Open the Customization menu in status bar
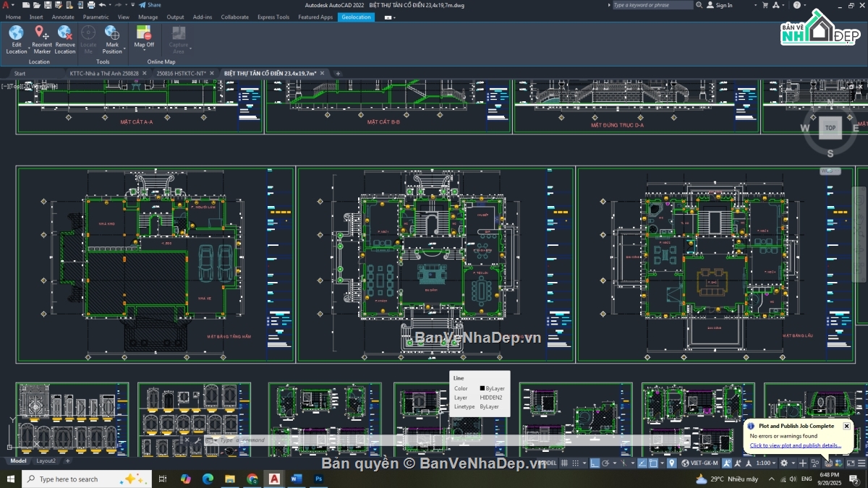 pos(862,463)
